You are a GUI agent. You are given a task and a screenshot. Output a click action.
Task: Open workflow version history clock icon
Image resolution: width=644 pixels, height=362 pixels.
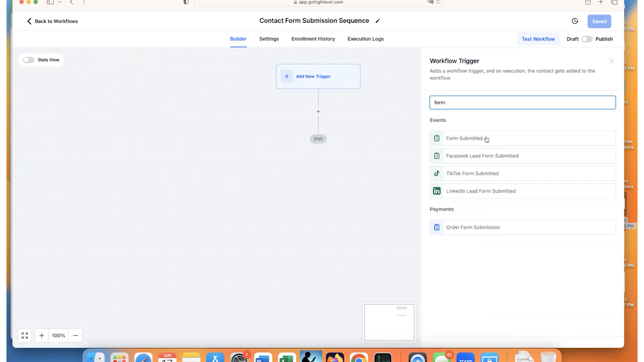(575, 21)
